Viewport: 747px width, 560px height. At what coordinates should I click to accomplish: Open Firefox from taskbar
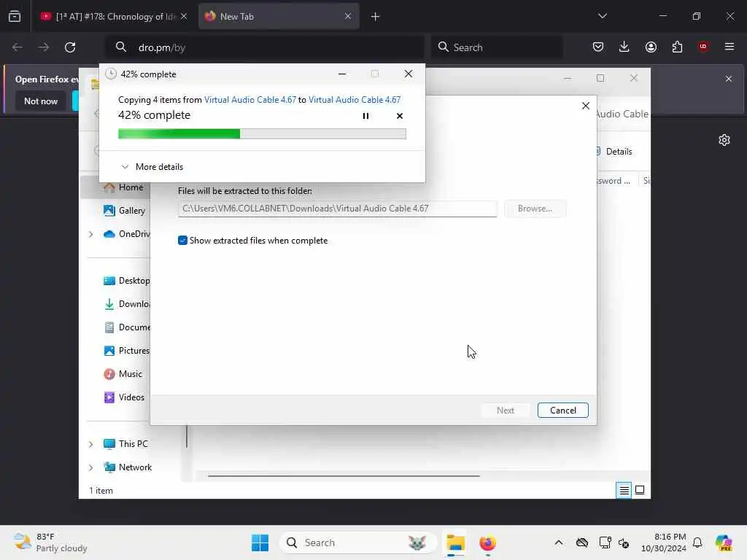click(487, 542)
